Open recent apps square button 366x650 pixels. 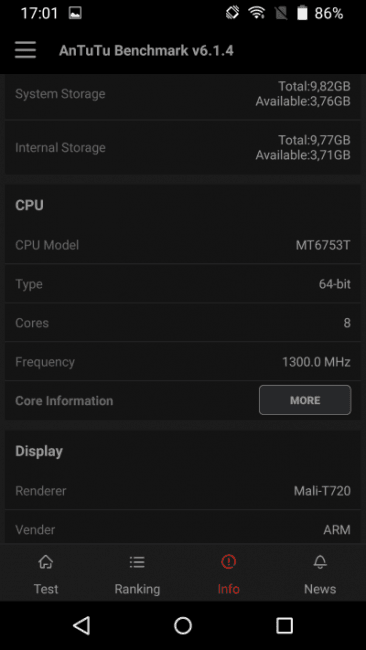(284, 626)
